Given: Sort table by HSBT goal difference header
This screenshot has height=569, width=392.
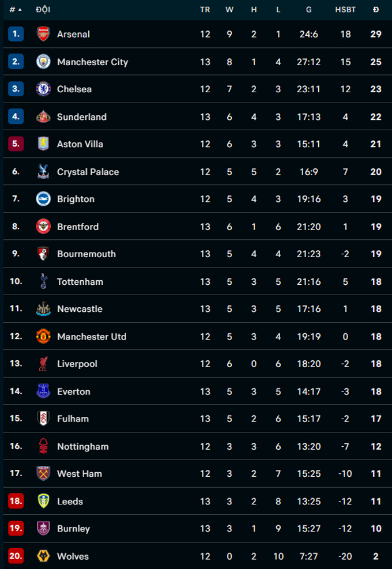Looking at the screenshot, I should click(345, 10).
